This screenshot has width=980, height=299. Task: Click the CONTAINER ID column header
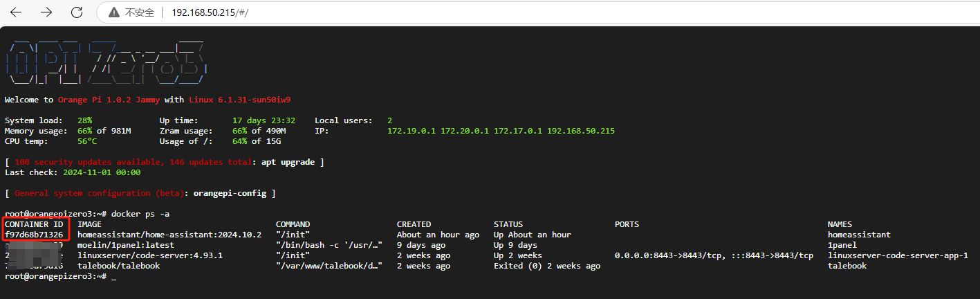tap(34, 224)
